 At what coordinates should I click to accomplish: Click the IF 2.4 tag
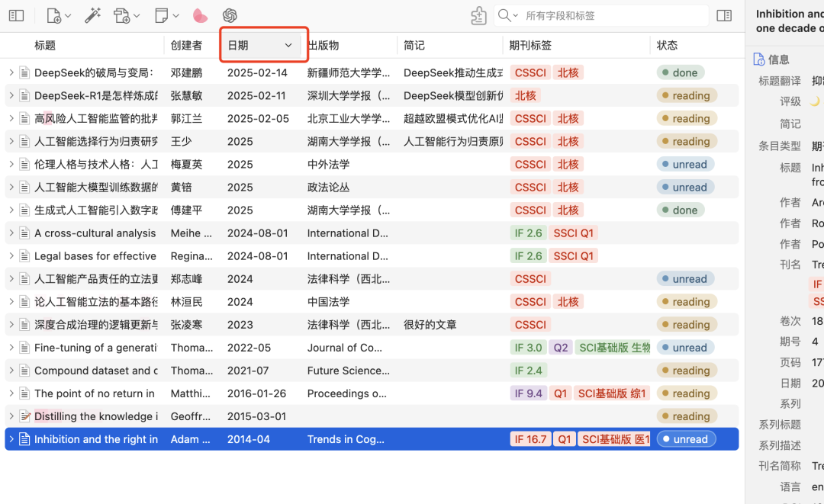pyautogui.click(x=528, y=371)
